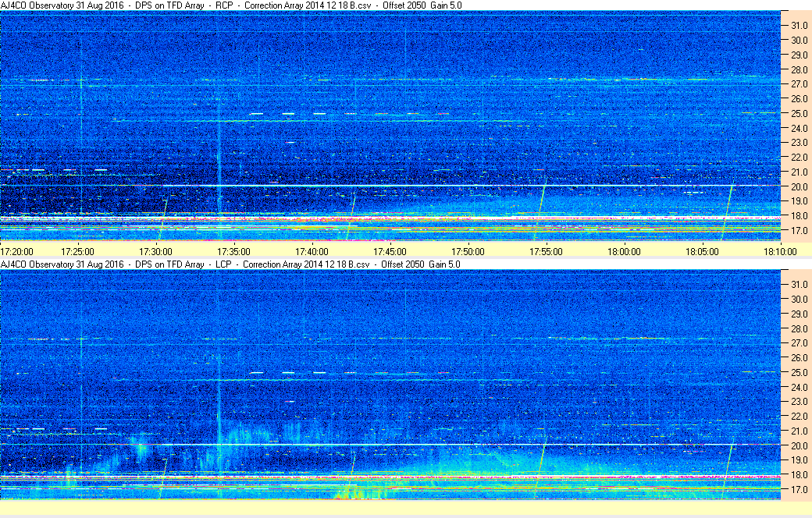The width and height of the screenshot is (812, 518).
Task: Click the 17:30:00 time axis label
Action: (x=156, y=252)
